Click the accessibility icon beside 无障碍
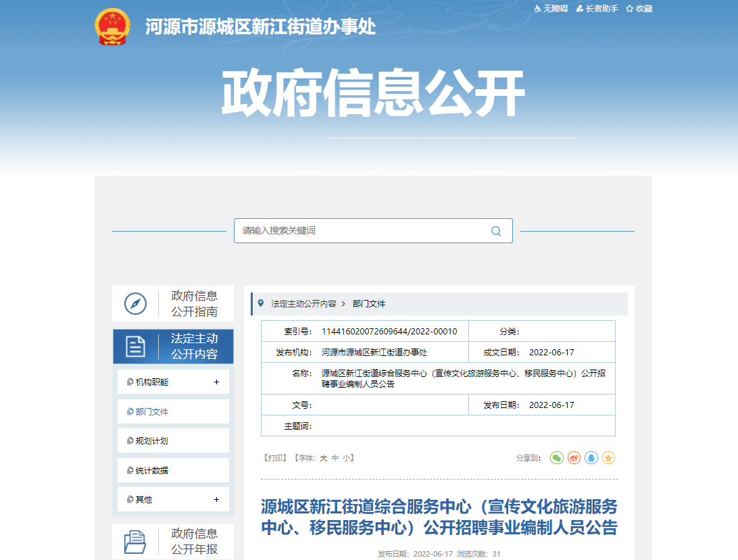The image size is (738, 560). (x=537, y=9)
